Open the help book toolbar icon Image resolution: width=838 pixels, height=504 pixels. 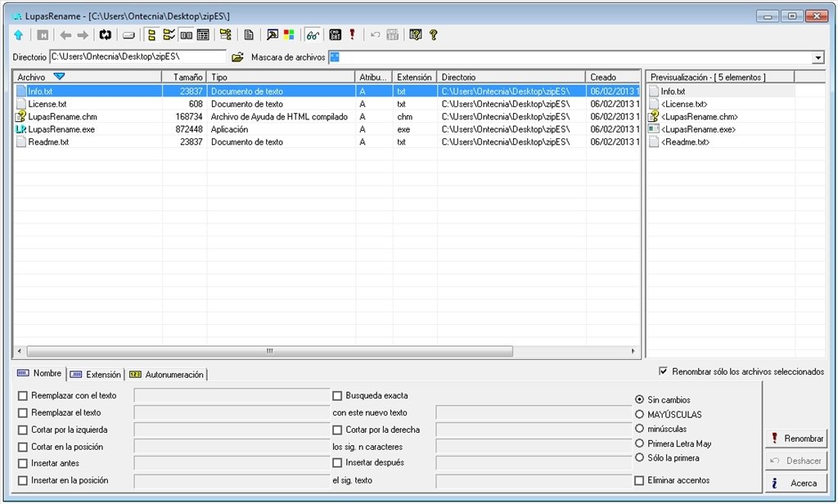coord(415,35)
